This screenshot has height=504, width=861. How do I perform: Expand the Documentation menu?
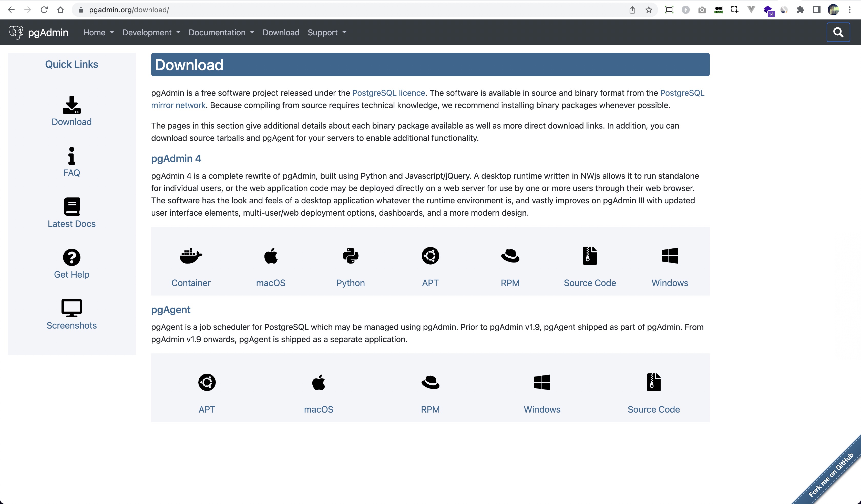[221, 33]
